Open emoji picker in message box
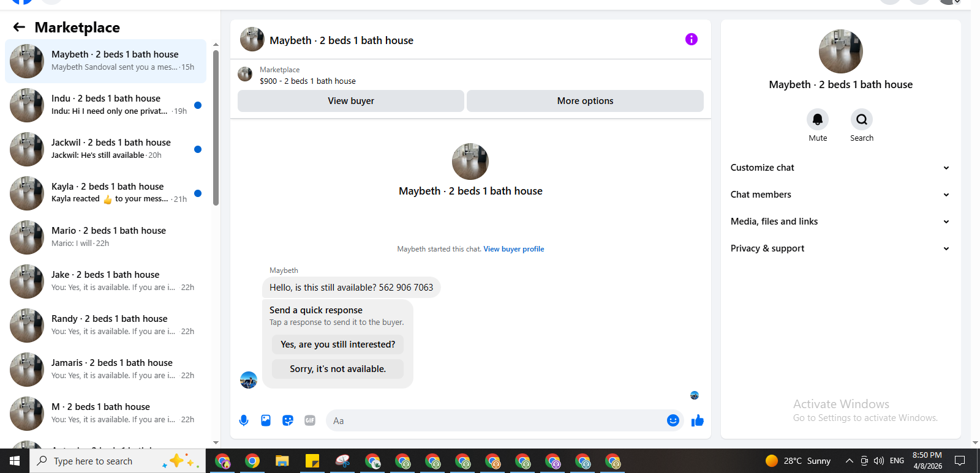 (673, 420)
